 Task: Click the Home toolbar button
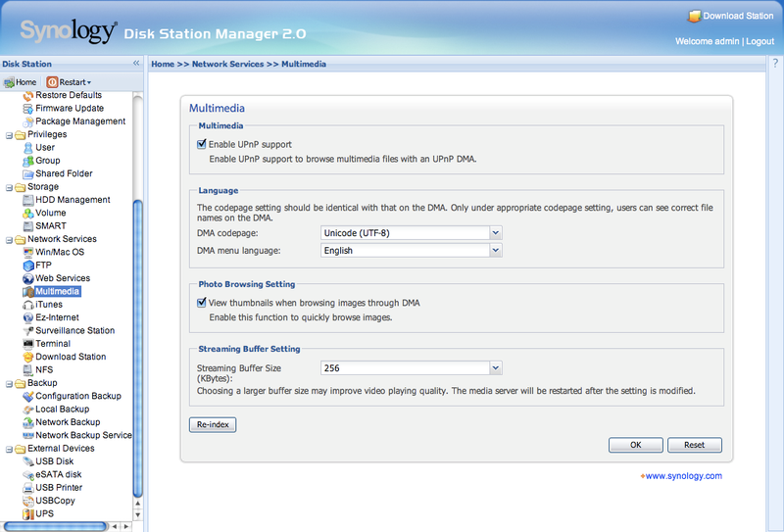tap(20, 82)
